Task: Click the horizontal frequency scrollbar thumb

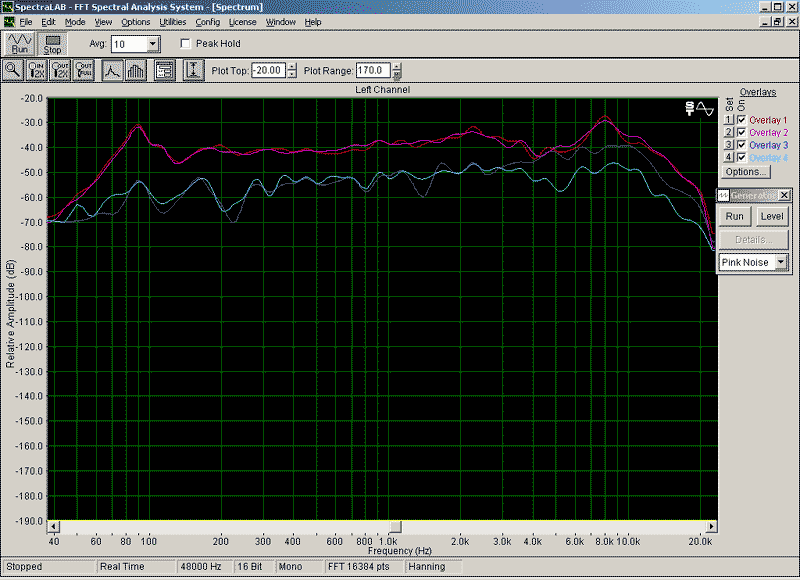Action: point(395,527)
